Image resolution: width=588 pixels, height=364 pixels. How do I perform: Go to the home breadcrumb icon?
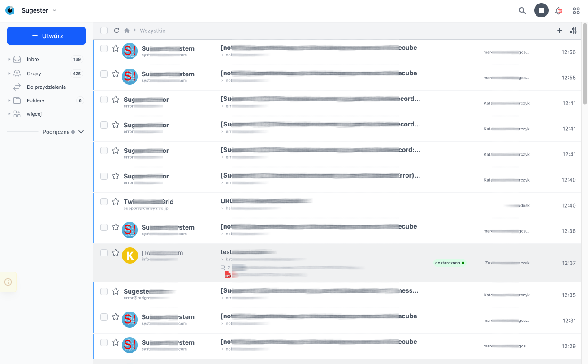tap(127, 30)
